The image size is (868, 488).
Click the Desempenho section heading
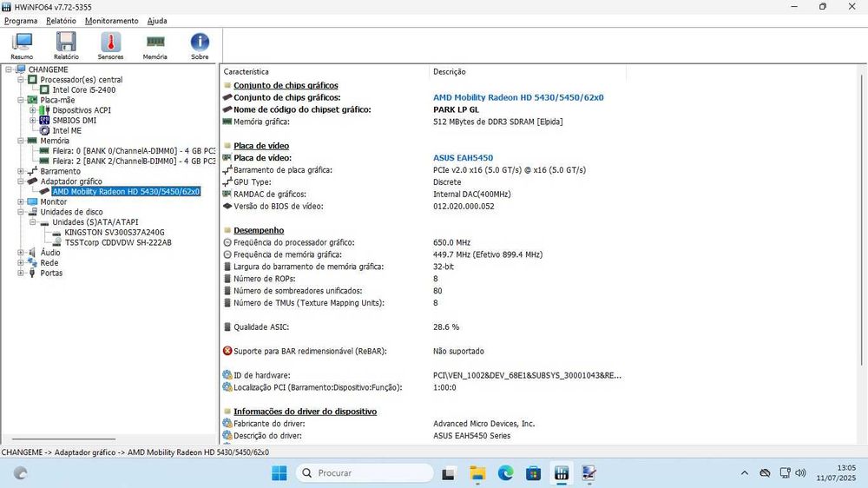pos(259,230)
